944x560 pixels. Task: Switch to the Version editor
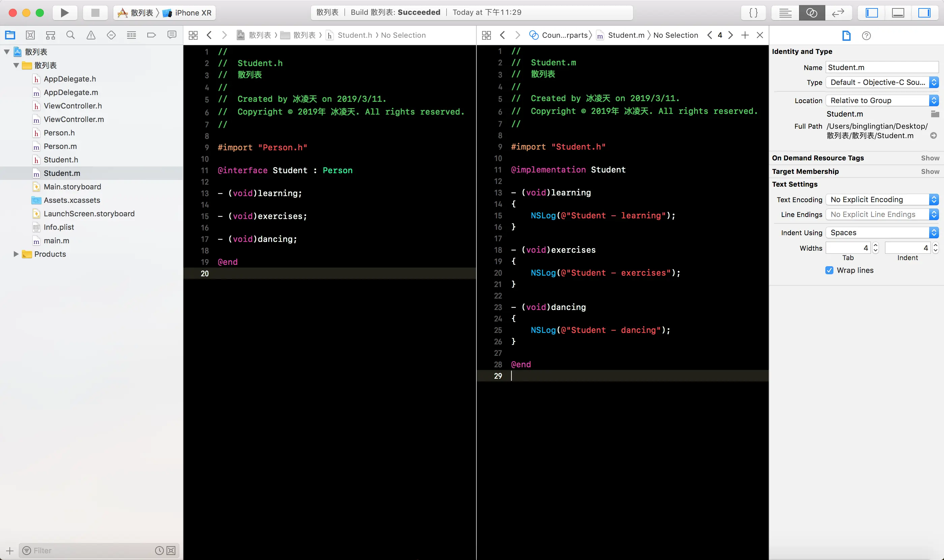[838, 13]
